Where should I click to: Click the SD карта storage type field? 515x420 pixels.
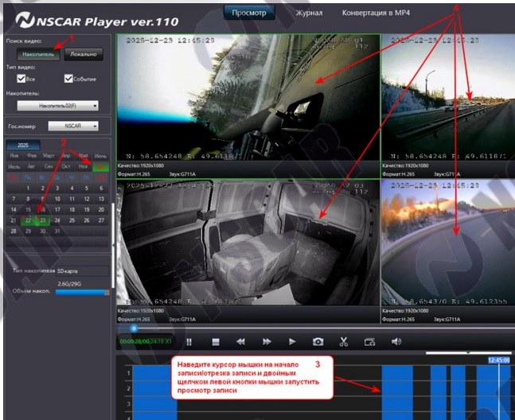[x=83, y=271]
